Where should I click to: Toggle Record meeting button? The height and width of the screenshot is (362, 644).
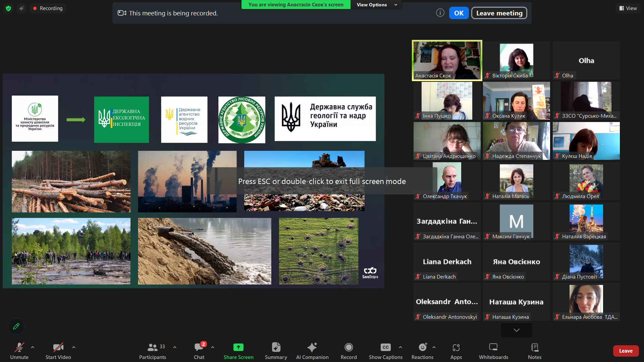point(348,348)
